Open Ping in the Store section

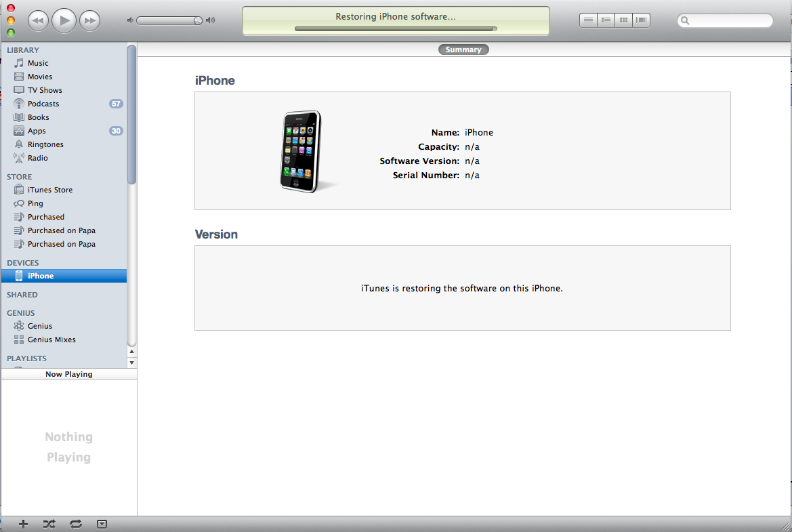coord(64,203)
